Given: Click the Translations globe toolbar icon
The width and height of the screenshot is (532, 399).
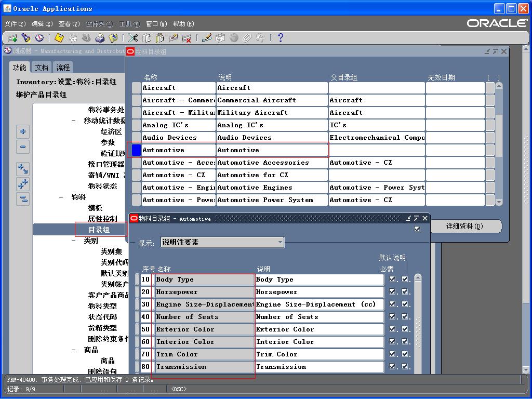Looking at the screenshot, I should [234, 38].
